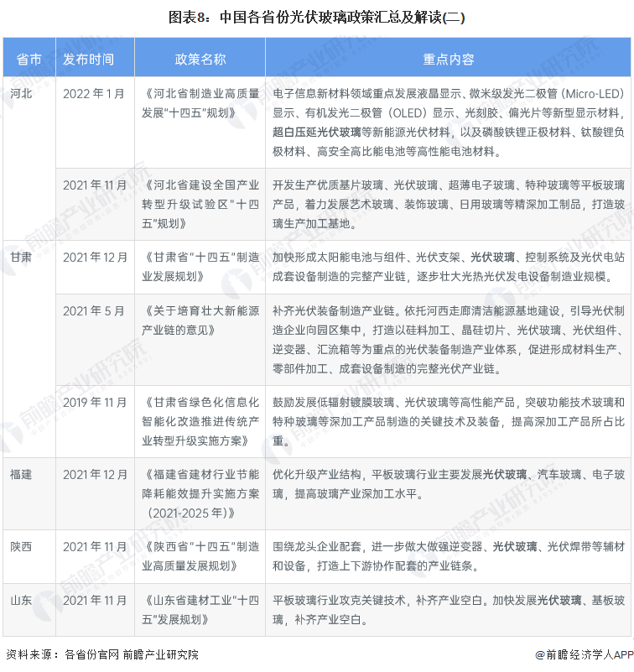Select the 2019年11月 date cell
Screen dimensions: 634x672
pos(94,402)
